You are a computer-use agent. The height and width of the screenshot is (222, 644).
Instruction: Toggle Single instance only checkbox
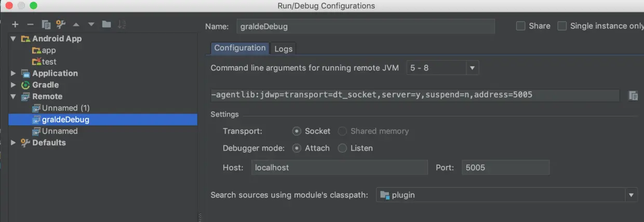point(562,26)
